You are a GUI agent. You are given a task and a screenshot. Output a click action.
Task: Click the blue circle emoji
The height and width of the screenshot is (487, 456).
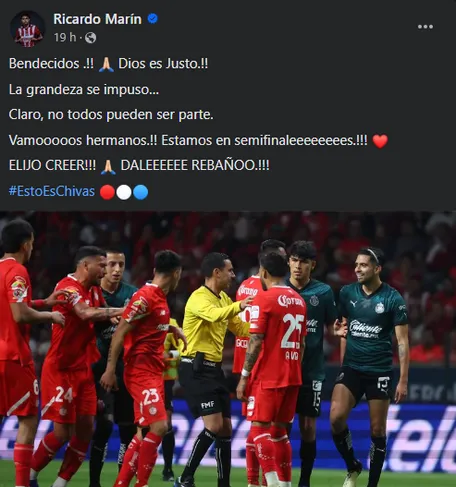pos(141,192)
